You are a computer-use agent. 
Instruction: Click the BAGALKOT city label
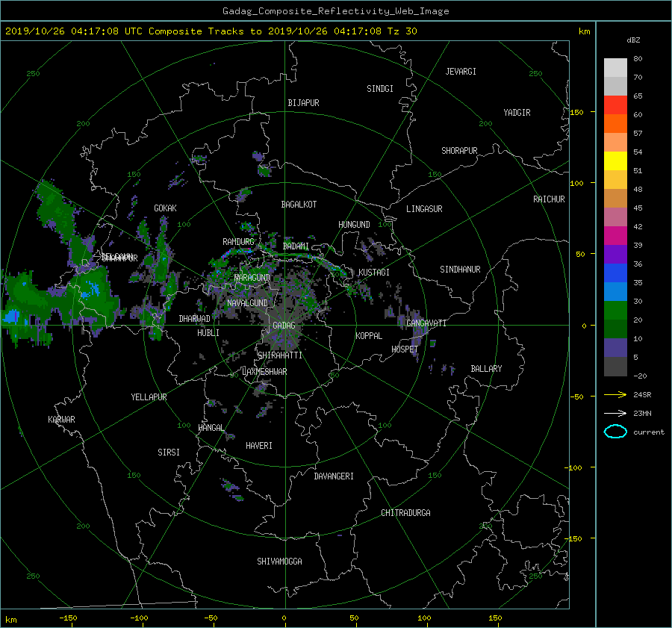click(x=299, y=205)
